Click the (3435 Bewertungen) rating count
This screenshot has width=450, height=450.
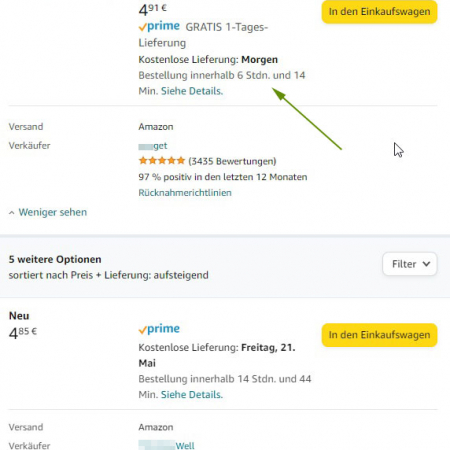coord(232,161)
